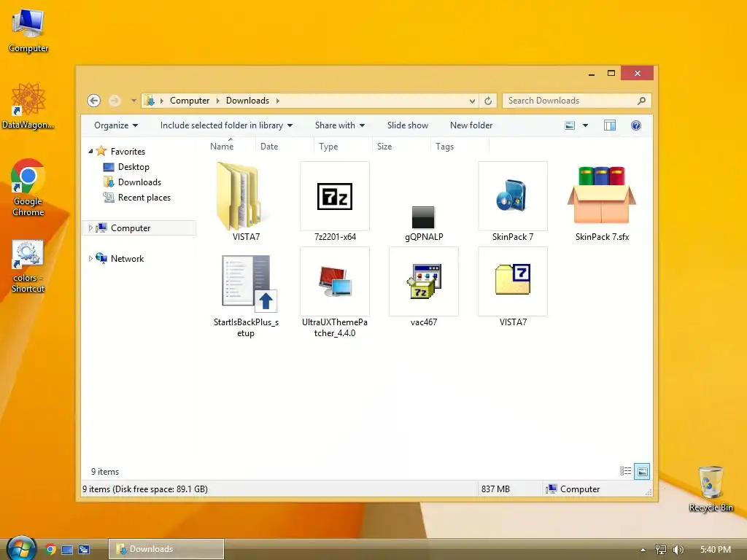
Task: Select the SkinPack 7.sfx archive
Action: [x=601, y=195]
